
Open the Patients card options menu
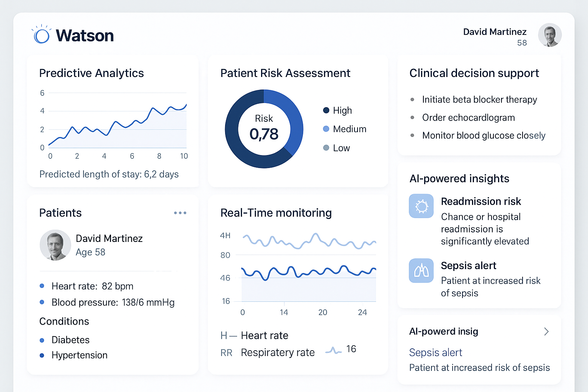180,213
